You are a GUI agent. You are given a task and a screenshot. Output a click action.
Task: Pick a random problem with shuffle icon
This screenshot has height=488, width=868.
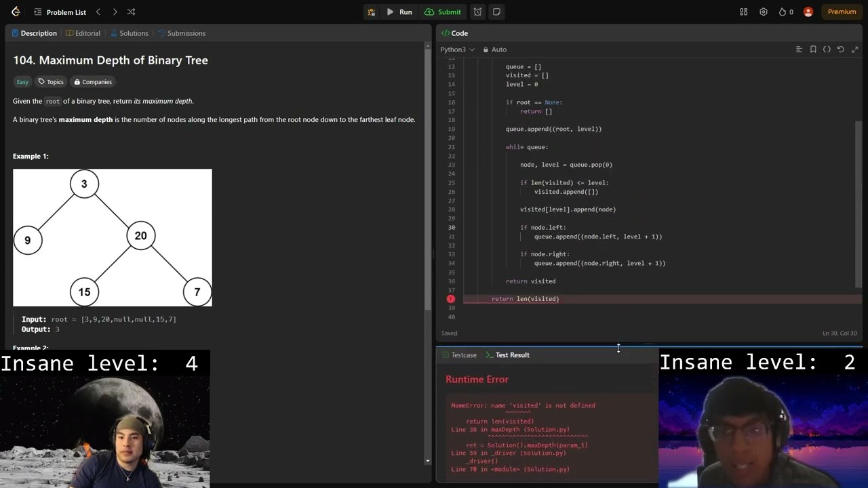[x=131, y=12]
